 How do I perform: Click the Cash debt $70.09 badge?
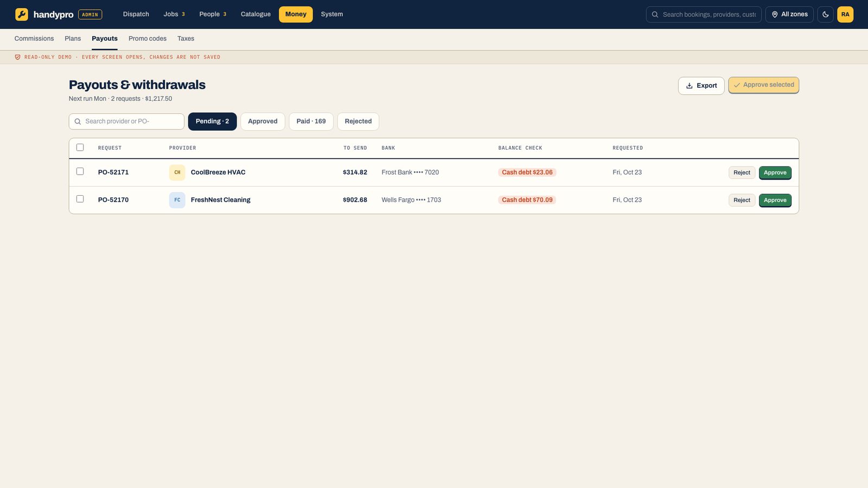coord(527,200)
